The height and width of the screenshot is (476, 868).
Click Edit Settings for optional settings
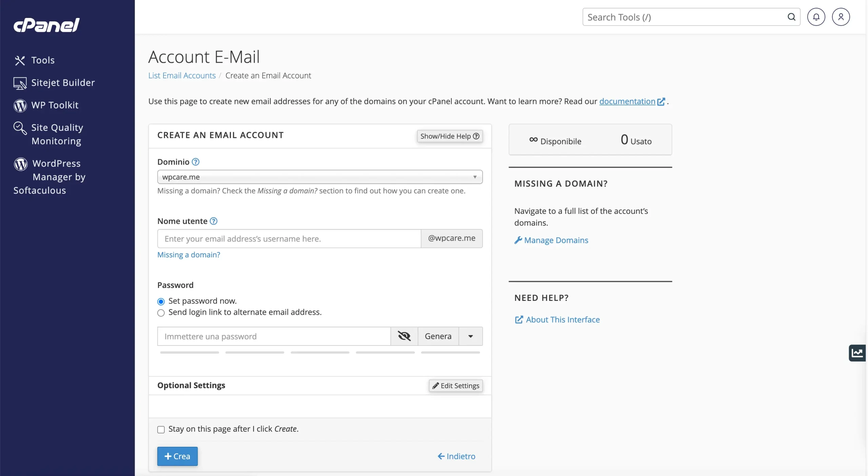click(455, 386)
